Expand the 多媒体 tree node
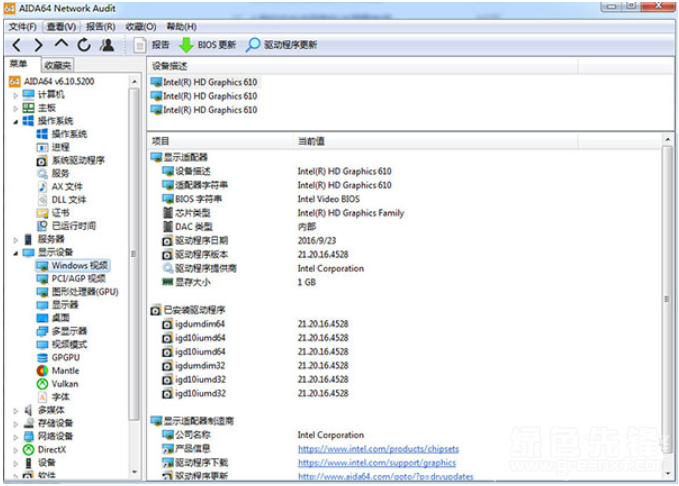 coord(16,410)
